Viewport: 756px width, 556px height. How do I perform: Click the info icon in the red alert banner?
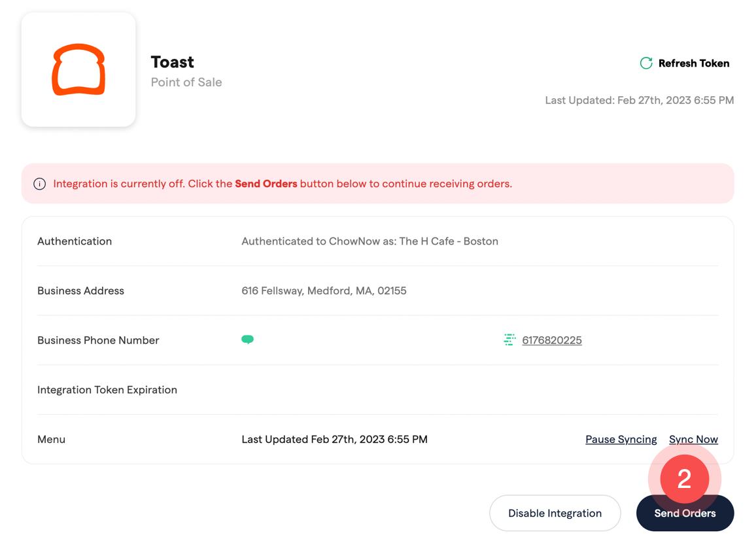[40, 184]
